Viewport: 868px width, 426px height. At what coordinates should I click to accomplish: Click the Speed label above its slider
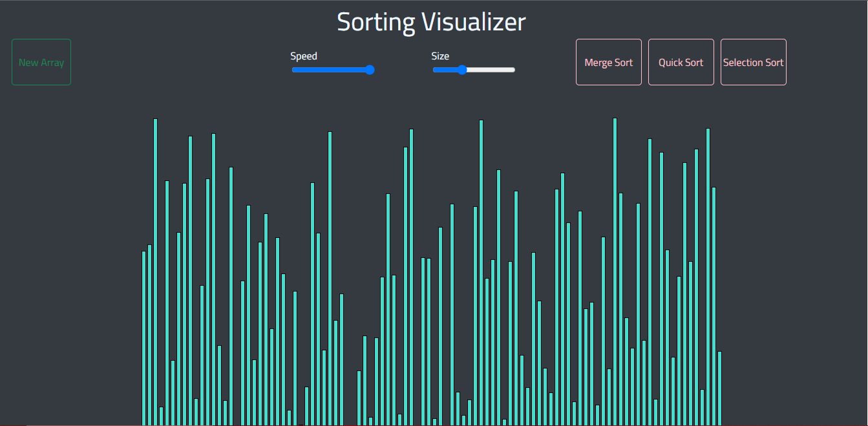coord(304,56)
